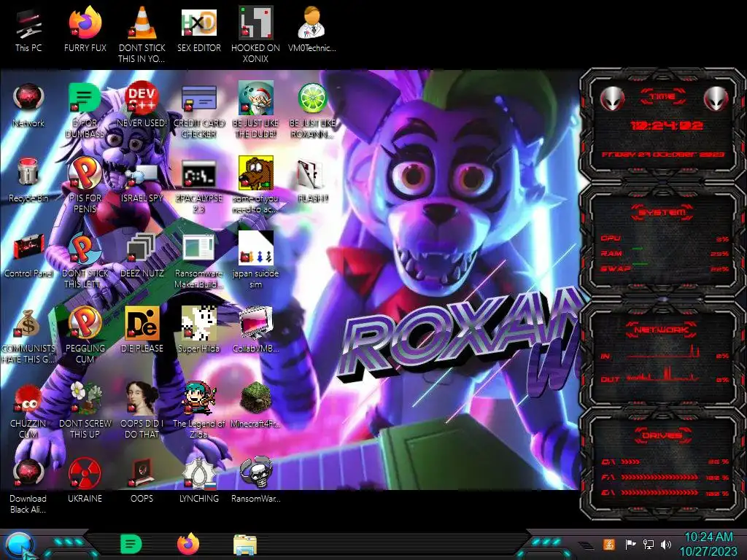
Task: Click the IN traffic graph in Network widget
Action: (664, 353)
